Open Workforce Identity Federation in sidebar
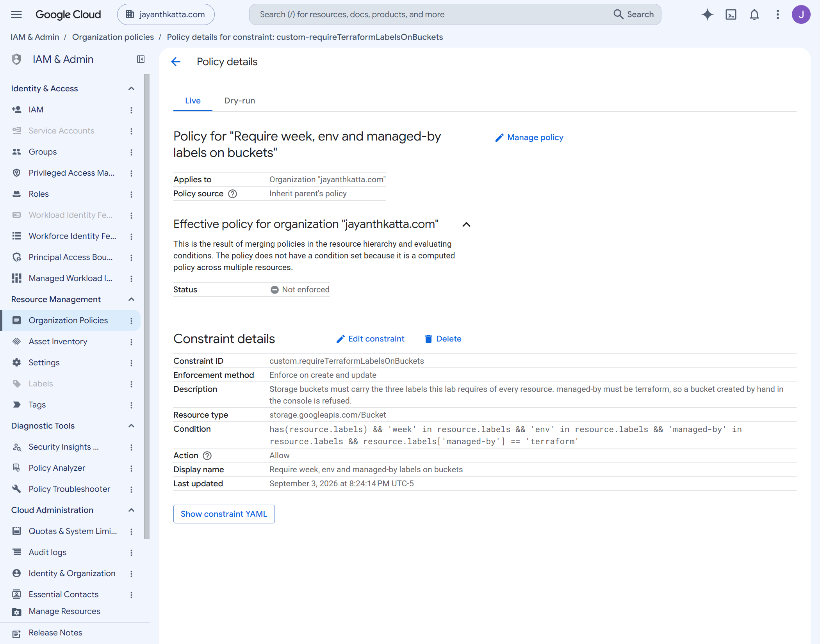The width and height of the screenshot is (820, 644). click(x=72, y=236)
